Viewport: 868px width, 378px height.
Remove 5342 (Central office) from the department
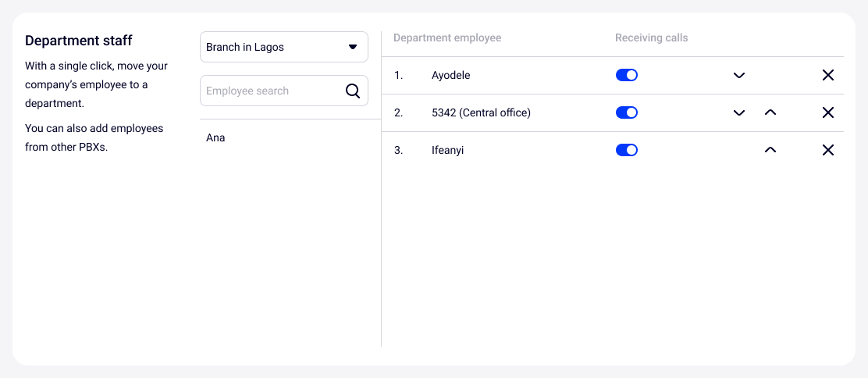(x=828, y=113)
